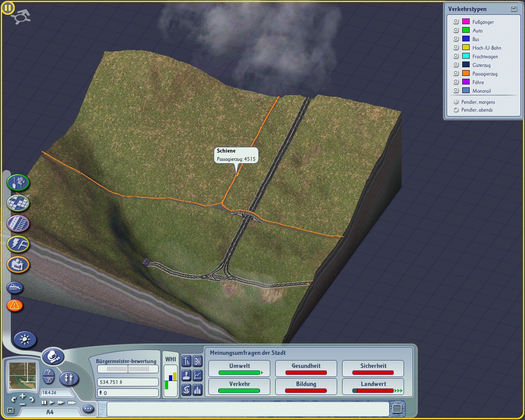525x420 pixels.
Task: Collapse the Verkehrstypen panel
Action: tap(514, 8)
